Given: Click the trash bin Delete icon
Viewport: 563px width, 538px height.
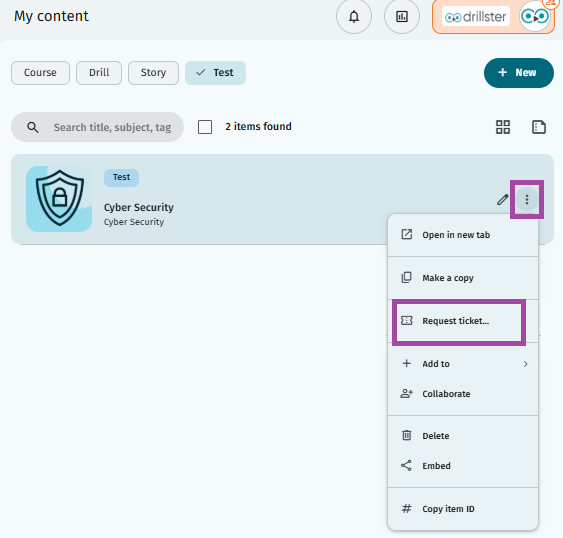Looking at the screenshot, I should pos(406,435).
